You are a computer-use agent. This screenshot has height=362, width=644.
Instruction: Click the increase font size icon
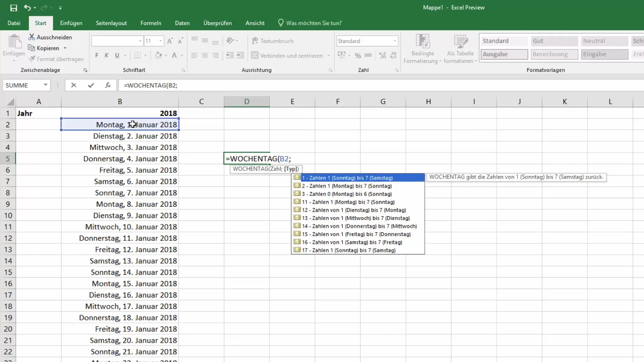point(170,41)
